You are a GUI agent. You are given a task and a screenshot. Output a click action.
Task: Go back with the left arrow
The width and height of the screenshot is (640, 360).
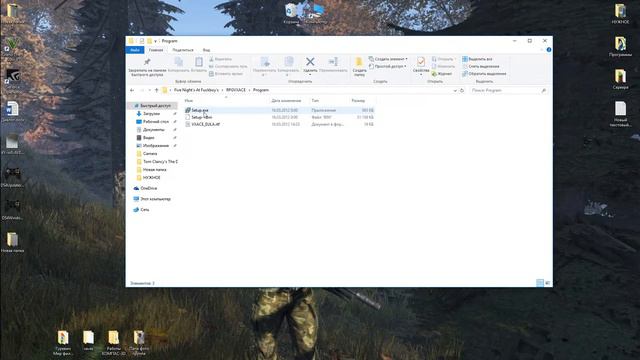[x=132, y=90]
